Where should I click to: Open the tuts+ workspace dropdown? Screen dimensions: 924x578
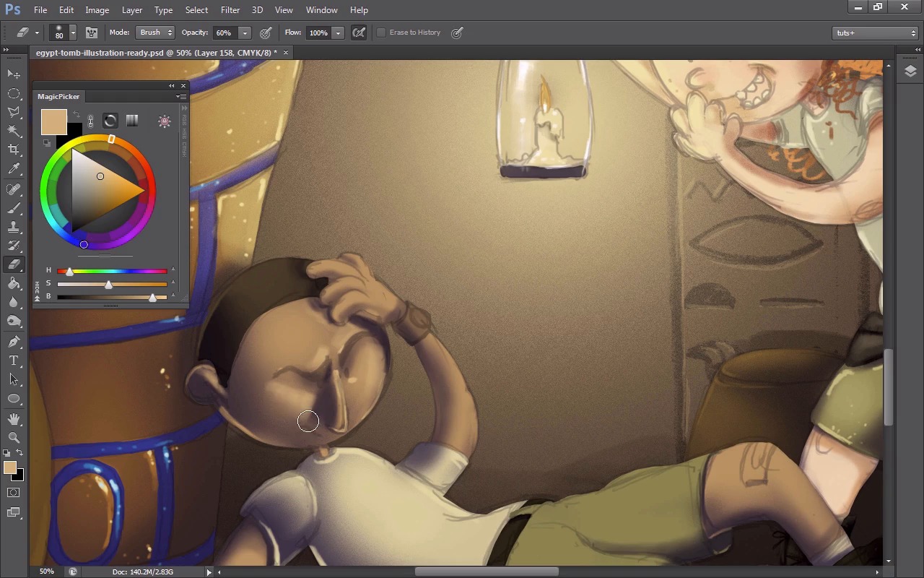(874, 33)
